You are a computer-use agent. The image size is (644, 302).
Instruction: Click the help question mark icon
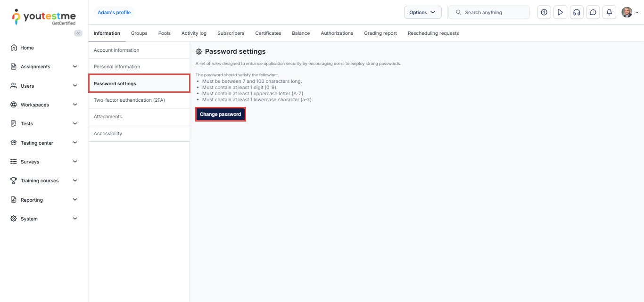pos(544,12)
